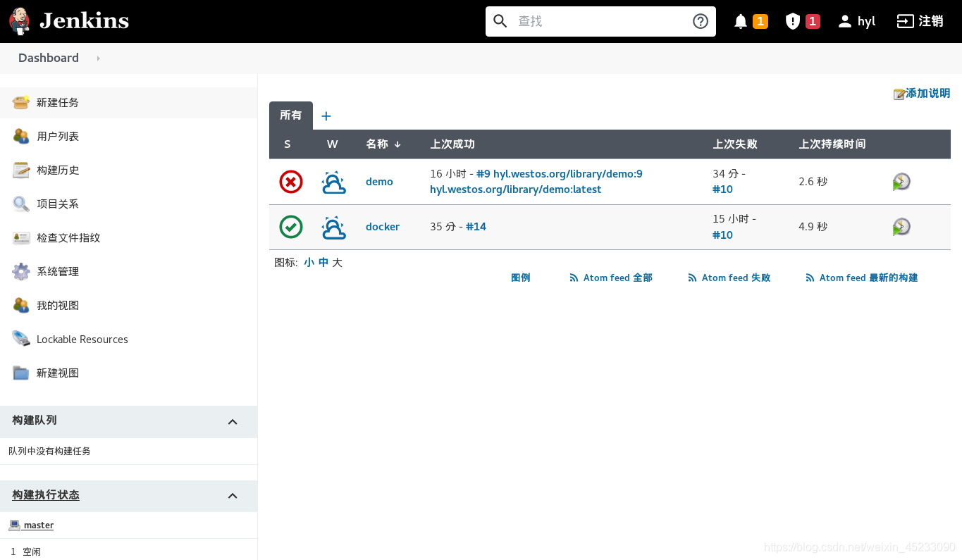This screenshot has height=560, width=962.
Task: Click the failed status icon for demo
Action: tap(290, 182)
